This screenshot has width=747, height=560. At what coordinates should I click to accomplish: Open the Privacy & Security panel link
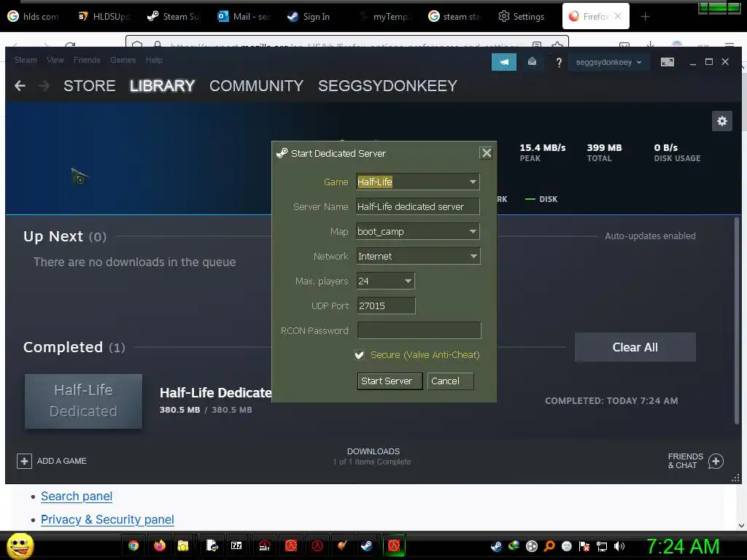pos(107,519)
